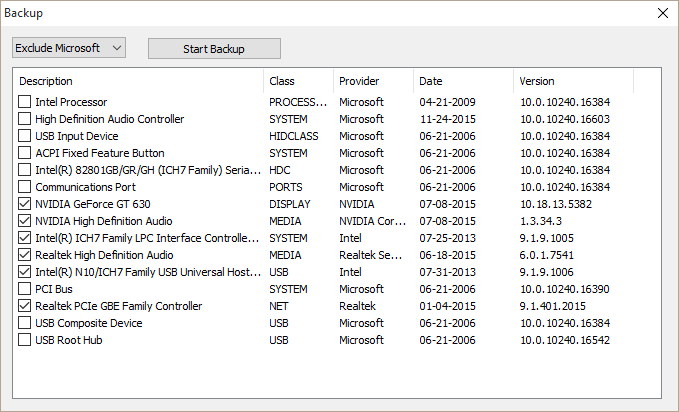Click the HIDCLASS class cell
The height and width of the screenshot is (412, 679).
click(x=294, y=136)
